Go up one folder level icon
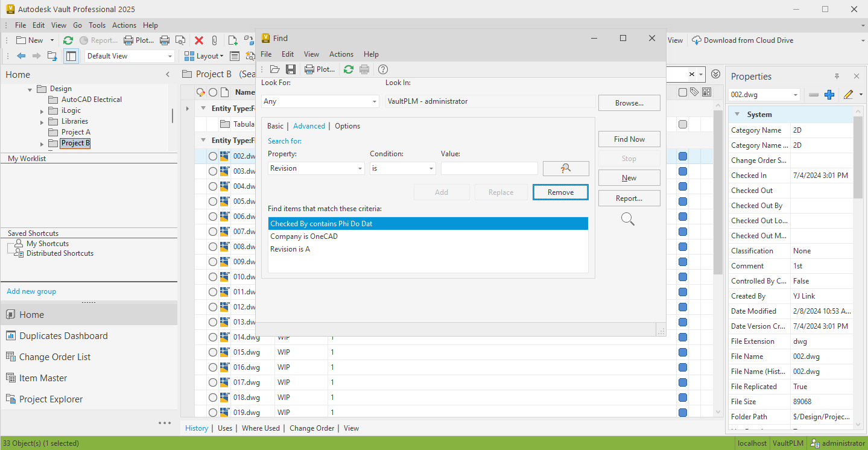Screen dimensions: 868x450 pyautogui.click(x=52, y=56)
